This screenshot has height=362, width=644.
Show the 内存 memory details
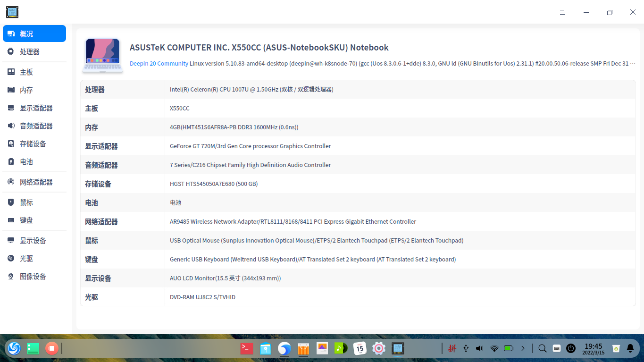click(34, 90)
